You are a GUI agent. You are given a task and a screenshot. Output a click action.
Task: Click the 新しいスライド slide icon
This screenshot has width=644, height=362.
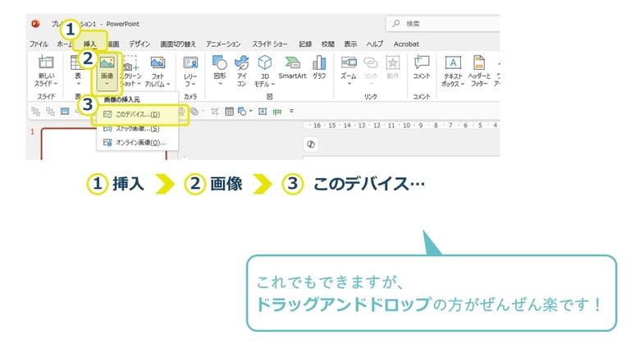tap(46, 62)
